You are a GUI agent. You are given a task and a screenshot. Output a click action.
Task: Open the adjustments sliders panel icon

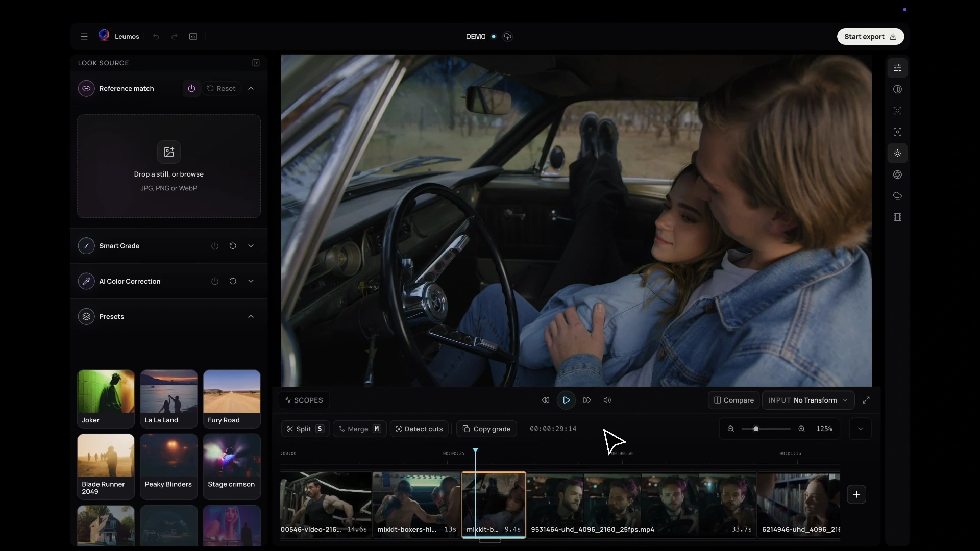pos(897,68)
